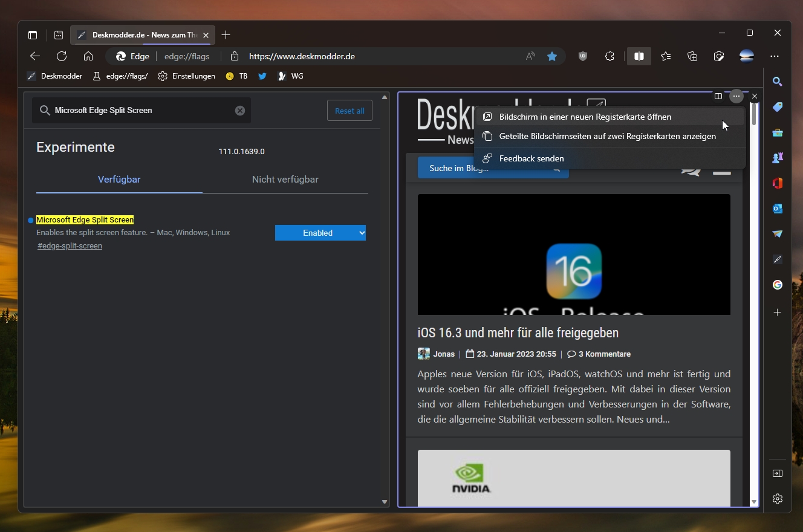Switch to Verfügbar tab
Screen dimensions: 803x532
pyautogui.click(x=119, y=180)
